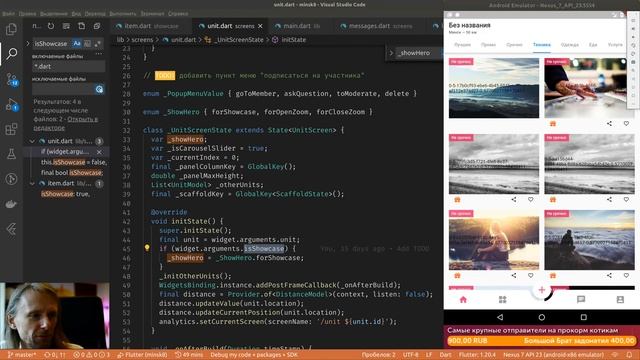This screenshot has width=640, height=360.
Task: Open the Файл menu
Action: (x=9, y=13)
